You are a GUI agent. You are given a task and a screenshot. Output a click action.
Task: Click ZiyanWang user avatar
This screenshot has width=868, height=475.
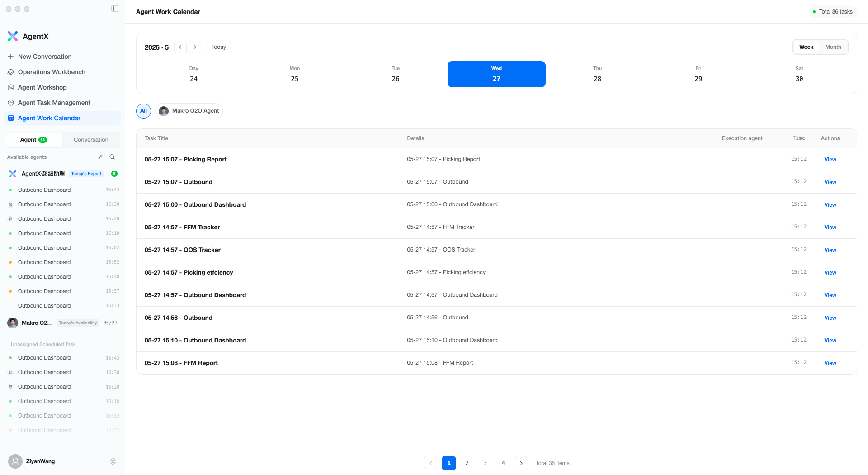15,461
